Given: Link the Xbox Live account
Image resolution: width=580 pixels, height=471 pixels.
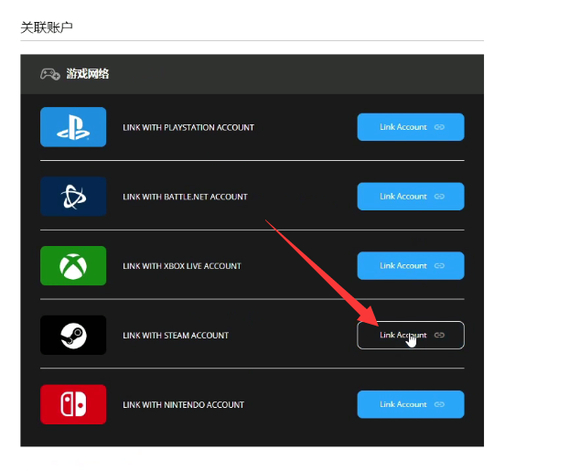Looking at the screenshot, I should pos(411,266).
